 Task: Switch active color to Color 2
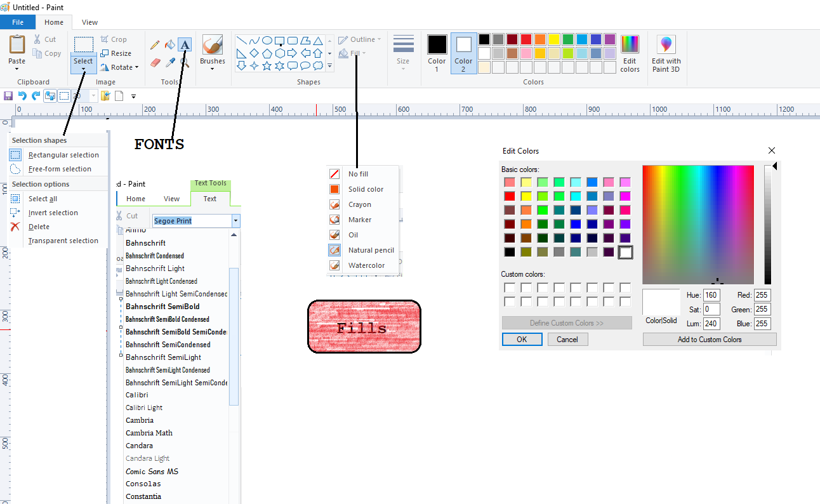tap(463, 53)
